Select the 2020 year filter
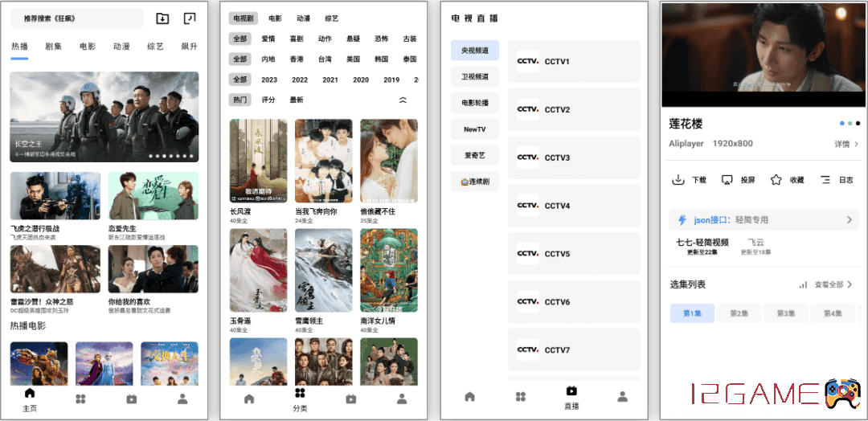The image size is (868, 421). pos(360,80)
